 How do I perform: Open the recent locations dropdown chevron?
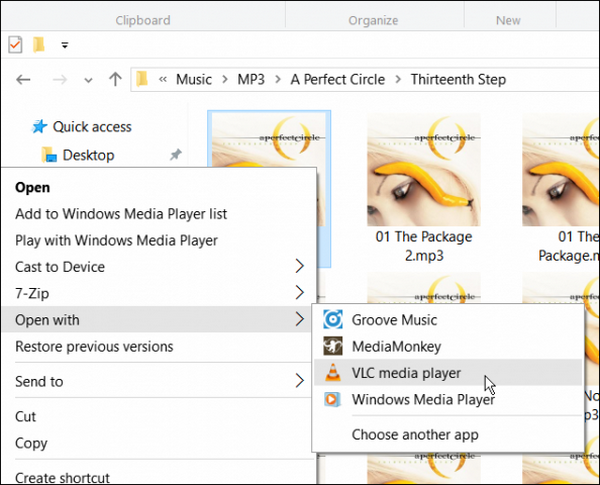(88, 80)
